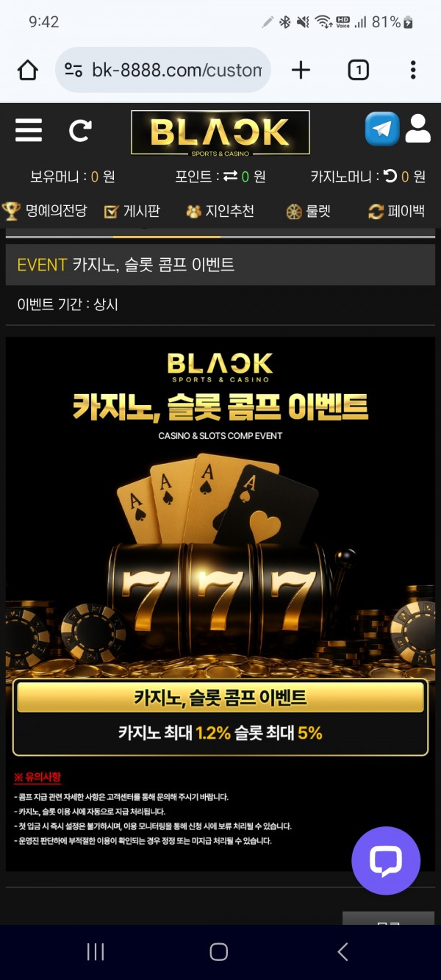Open the browser three-dot menu
441x980 pixels.
pos(413,70)
